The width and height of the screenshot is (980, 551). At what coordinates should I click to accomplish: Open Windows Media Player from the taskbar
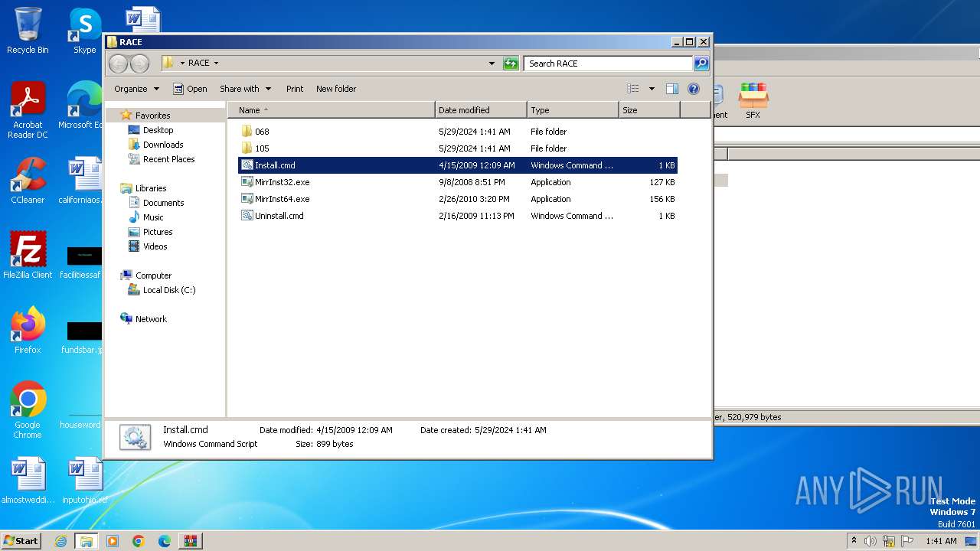113,541
